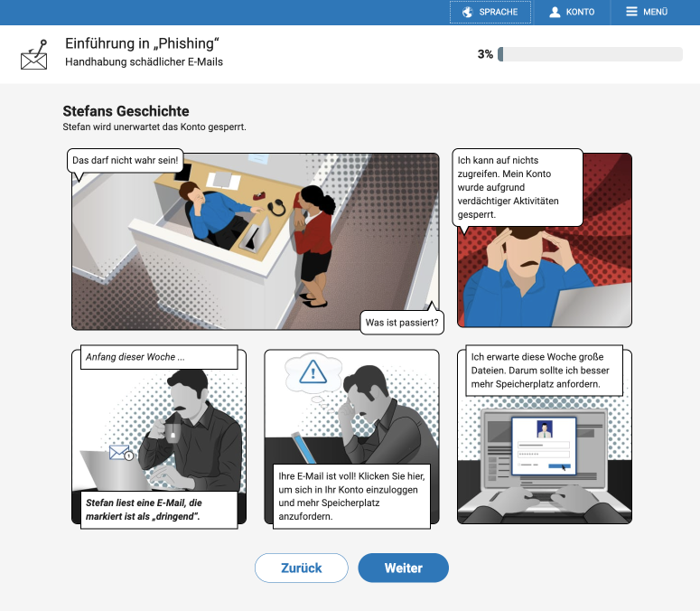Click the profile avatar in the login window

point(544,429)
